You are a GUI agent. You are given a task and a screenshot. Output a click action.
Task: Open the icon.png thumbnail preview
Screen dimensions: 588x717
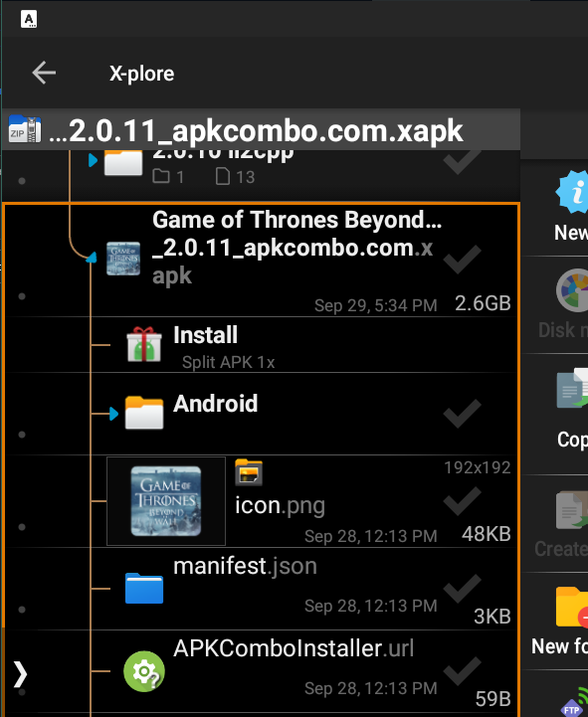point(165,501)
